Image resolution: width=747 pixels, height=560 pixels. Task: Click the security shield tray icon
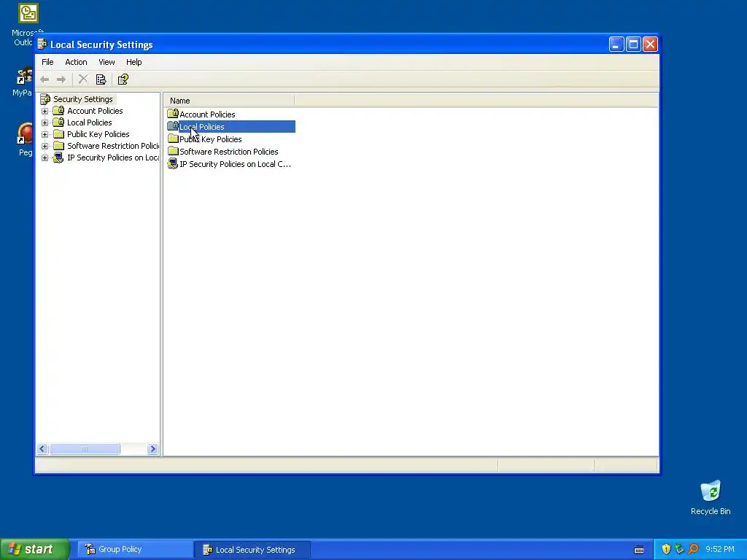[666, 549]
